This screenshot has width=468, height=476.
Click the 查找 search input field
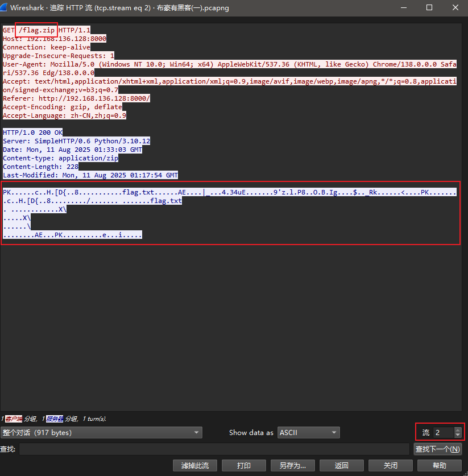(x=214, y=449)
